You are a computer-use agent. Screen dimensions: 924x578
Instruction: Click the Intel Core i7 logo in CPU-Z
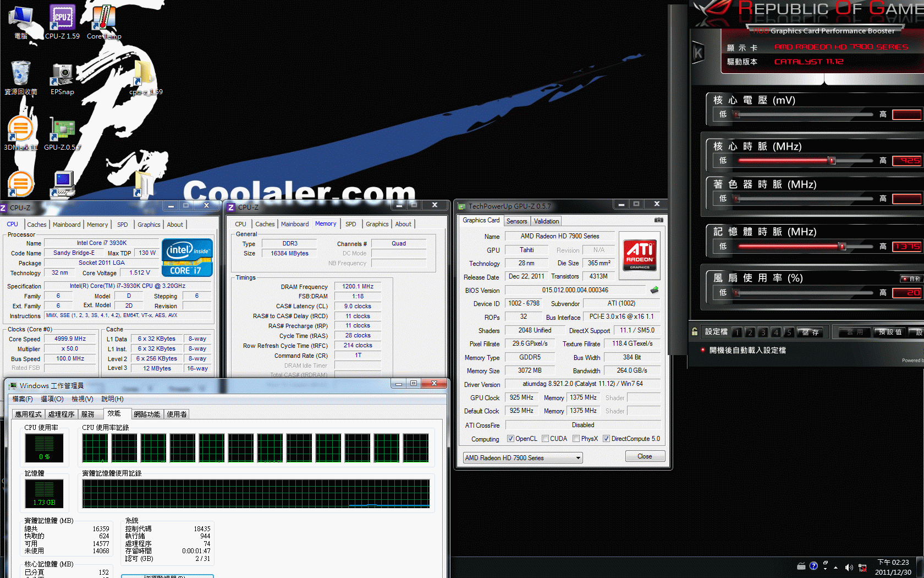(x=187, y=257)
